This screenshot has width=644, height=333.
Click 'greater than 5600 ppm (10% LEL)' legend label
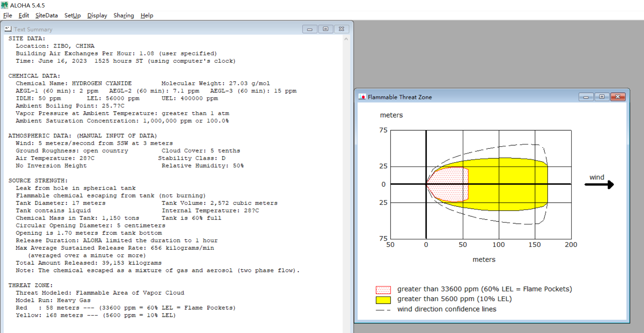454,299
